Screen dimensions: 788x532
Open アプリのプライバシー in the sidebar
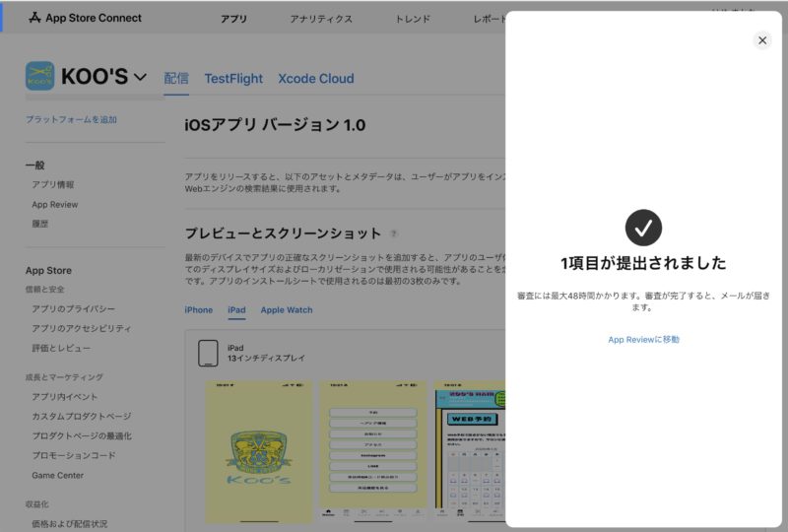73,309
